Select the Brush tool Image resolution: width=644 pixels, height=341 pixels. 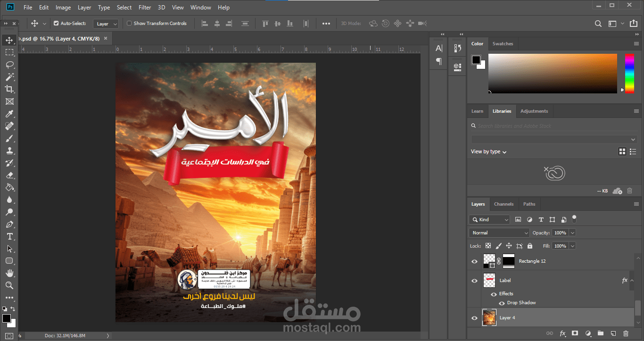9,139
